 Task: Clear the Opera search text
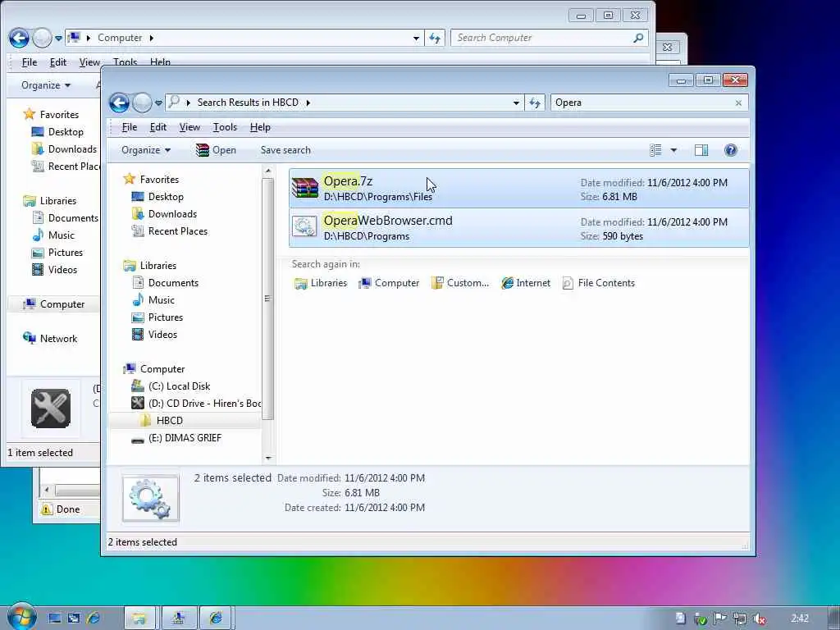[738, 103]
